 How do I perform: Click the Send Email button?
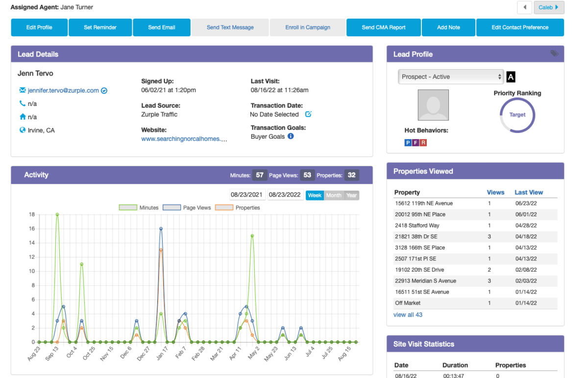pyautogui.click(x=162, y=27)
